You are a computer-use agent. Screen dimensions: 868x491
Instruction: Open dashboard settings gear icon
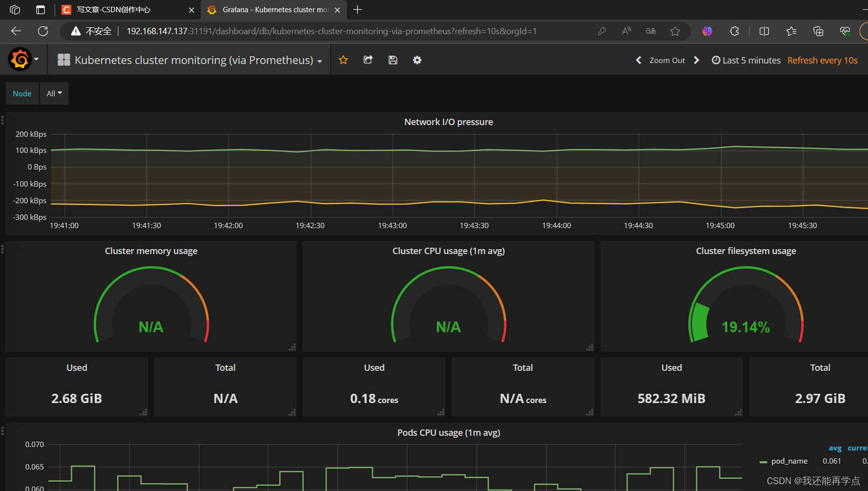[417, 60]
